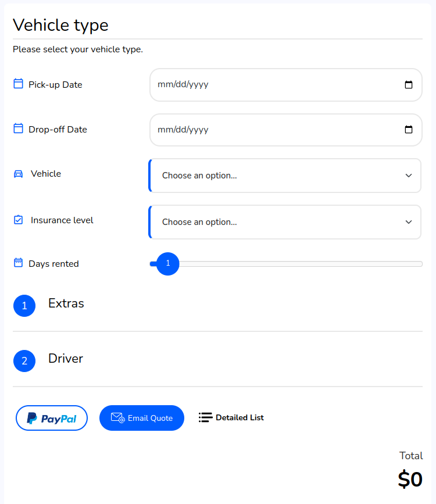Click the Days rented slider handle
This screenshot has width=436, height=504.
click(168, 264)
